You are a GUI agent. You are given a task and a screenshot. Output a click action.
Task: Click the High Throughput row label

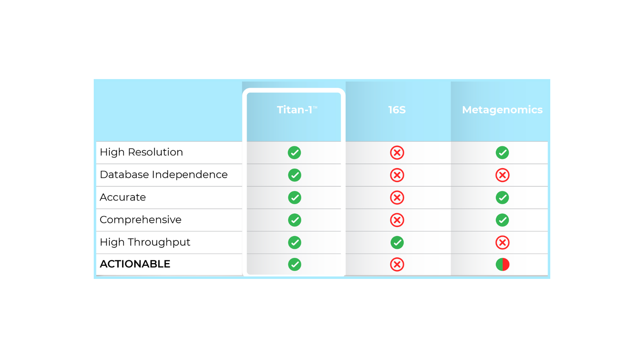click(145, 242)
